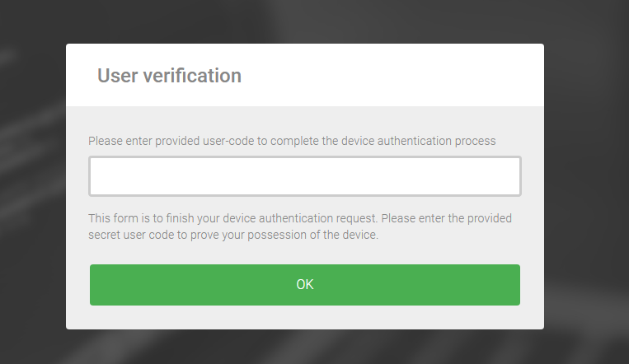Place the cursor in the user code box
Screen dimensions: 629x364
pyautogui.click(x=305, y=176)
